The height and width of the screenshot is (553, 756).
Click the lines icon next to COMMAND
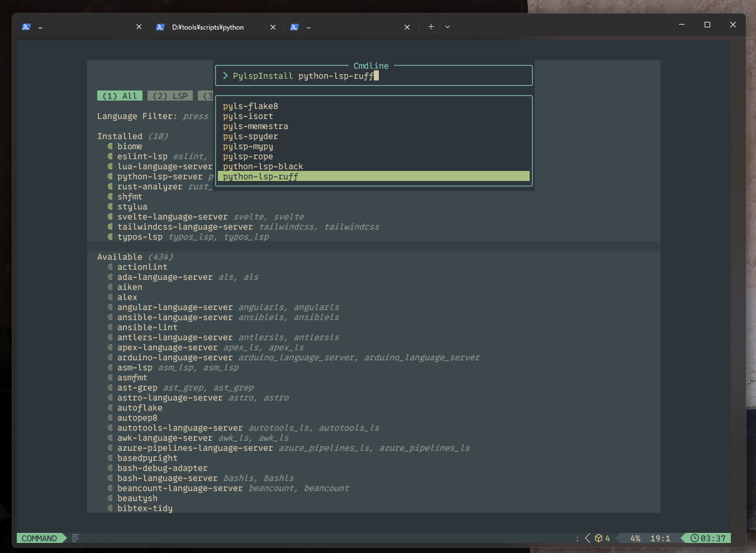click(x=75, y=538)
